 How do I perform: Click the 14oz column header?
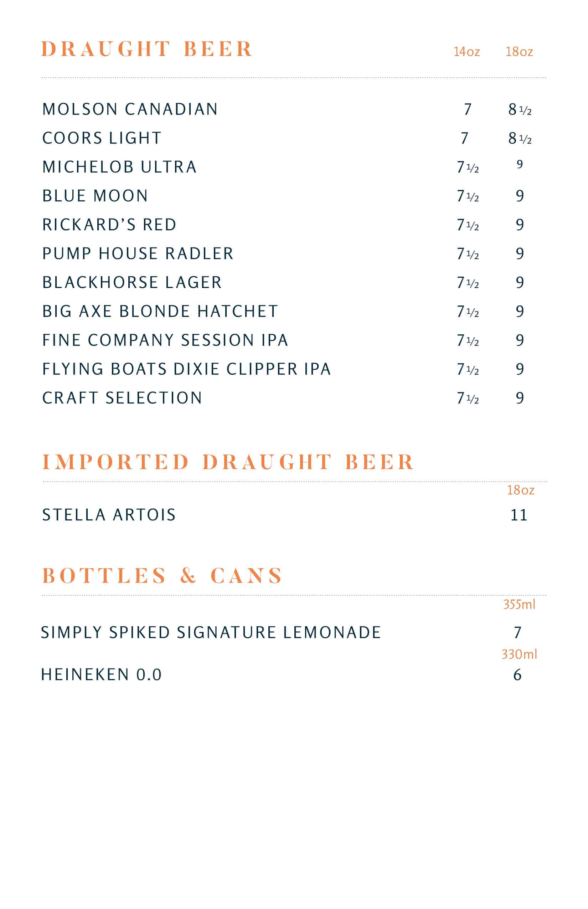[x=466, y=52]
